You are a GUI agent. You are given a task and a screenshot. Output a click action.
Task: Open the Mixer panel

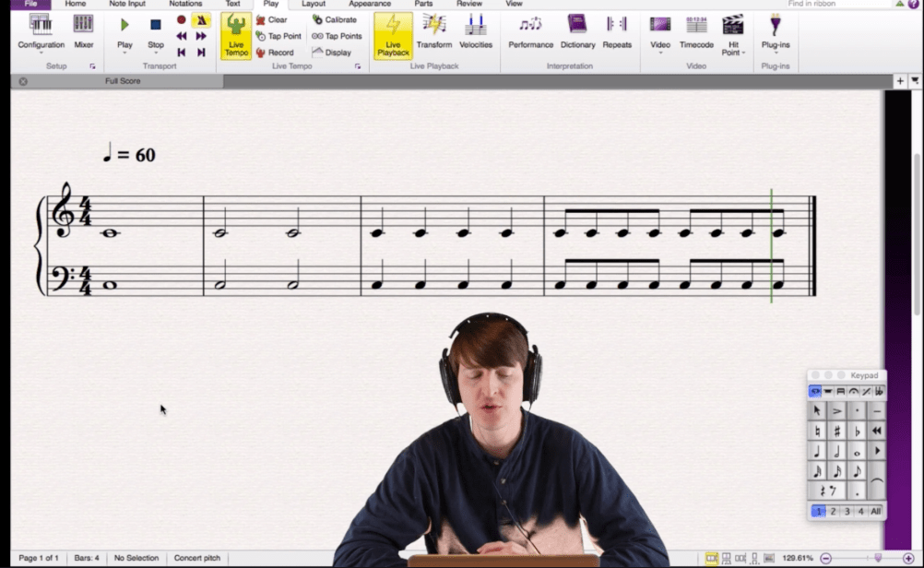pos(84,31)
